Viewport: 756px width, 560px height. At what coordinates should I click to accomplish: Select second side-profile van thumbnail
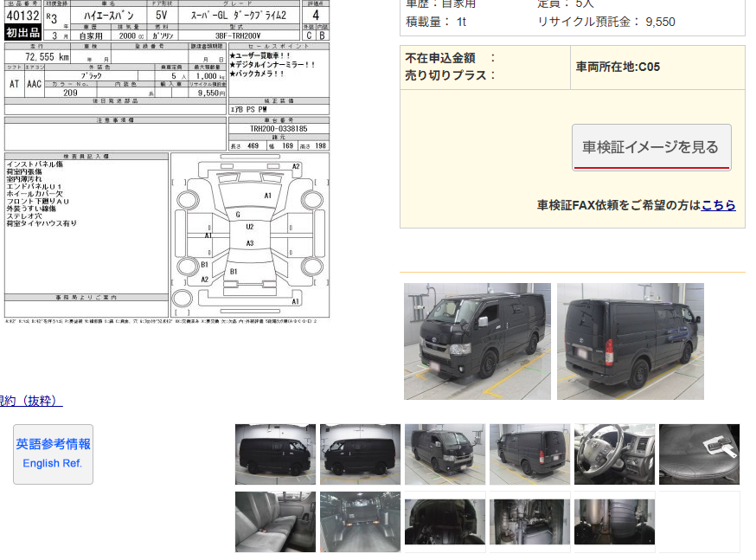click(x=360, y=454)
